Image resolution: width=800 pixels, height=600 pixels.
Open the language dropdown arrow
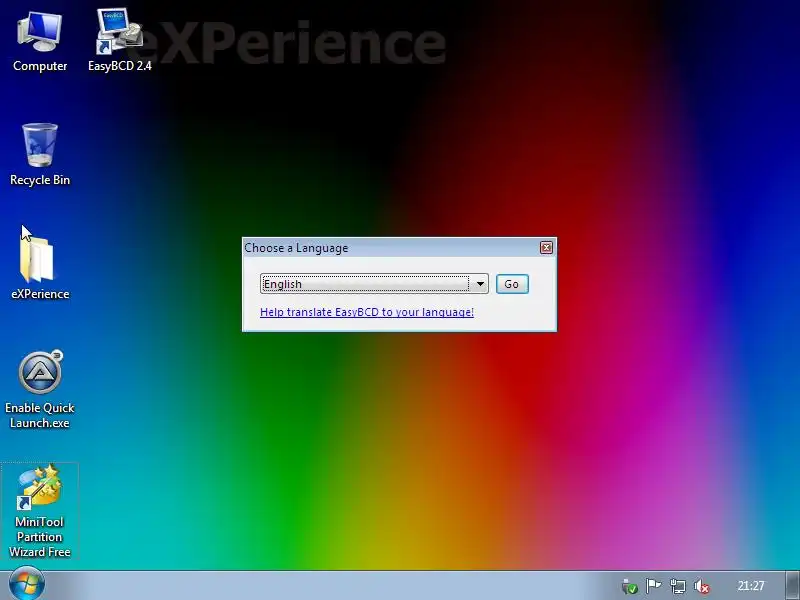(x=480, y=284)
